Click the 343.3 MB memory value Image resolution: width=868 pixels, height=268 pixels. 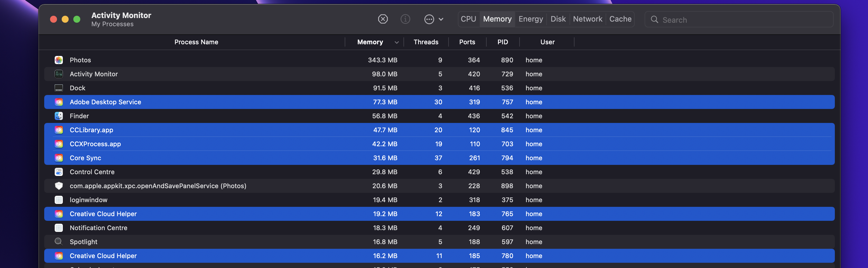point(383,60)
